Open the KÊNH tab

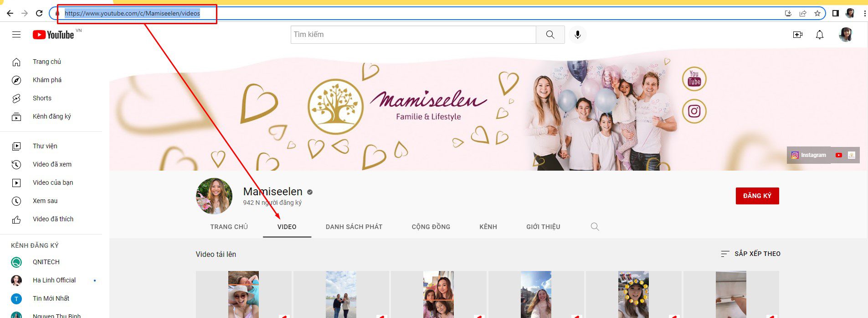click(488, 227)
